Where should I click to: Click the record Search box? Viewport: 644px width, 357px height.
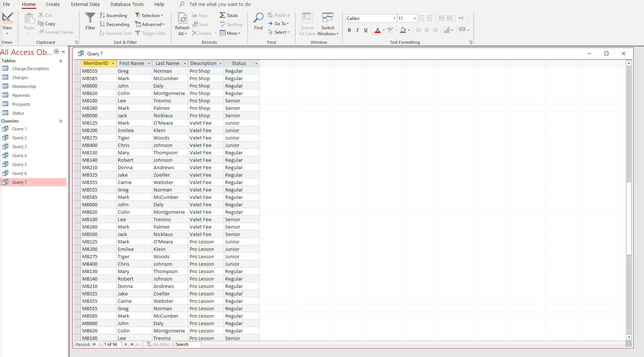tap(188, 344)
